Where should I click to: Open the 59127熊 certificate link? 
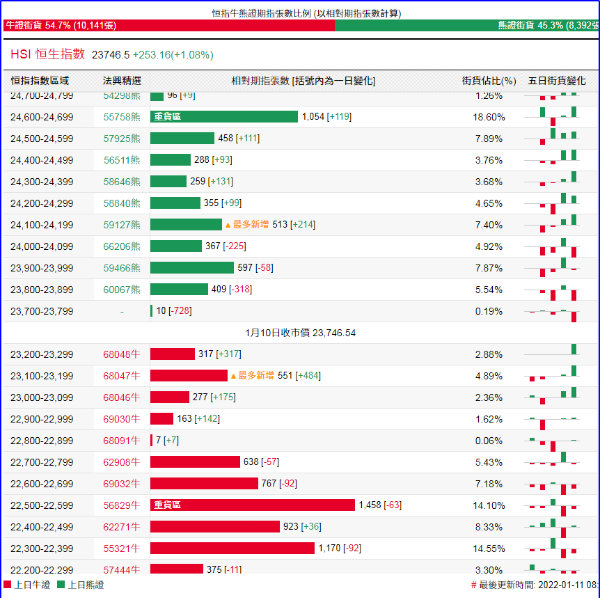pos(122,225)
